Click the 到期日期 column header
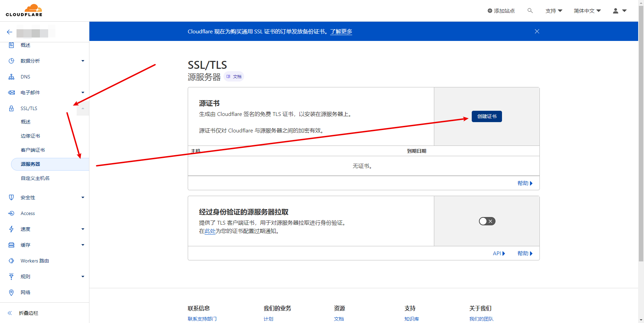 (x=417, y=151)
